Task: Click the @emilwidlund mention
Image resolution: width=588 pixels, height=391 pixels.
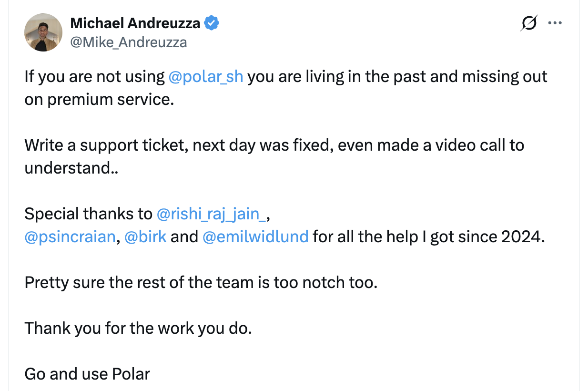Action: pos(256,237)
